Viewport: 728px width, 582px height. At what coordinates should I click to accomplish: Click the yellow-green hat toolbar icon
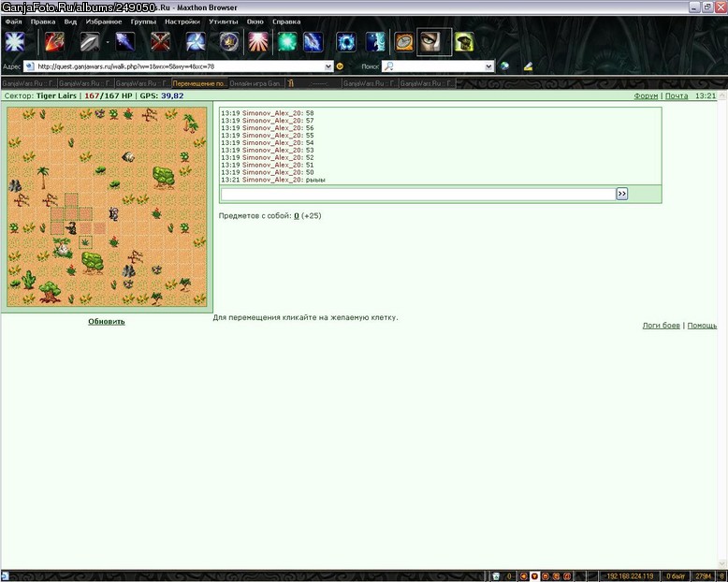pos(464,42)
